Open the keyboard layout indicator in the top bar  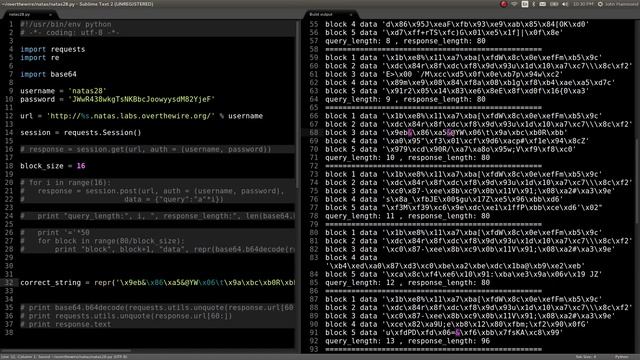pyautogui.click(x=524, y=4)
